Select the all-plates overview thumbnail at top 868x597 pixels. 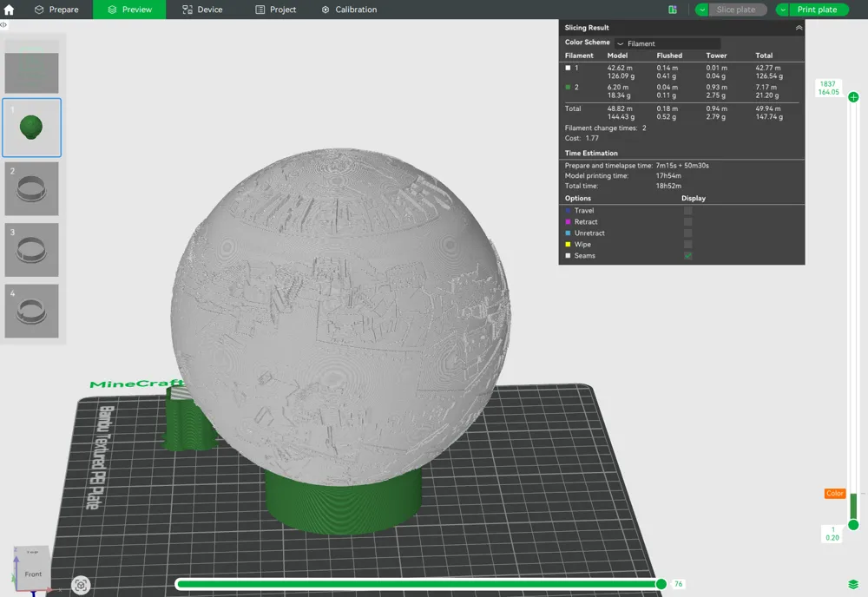[x=31, y=67]
